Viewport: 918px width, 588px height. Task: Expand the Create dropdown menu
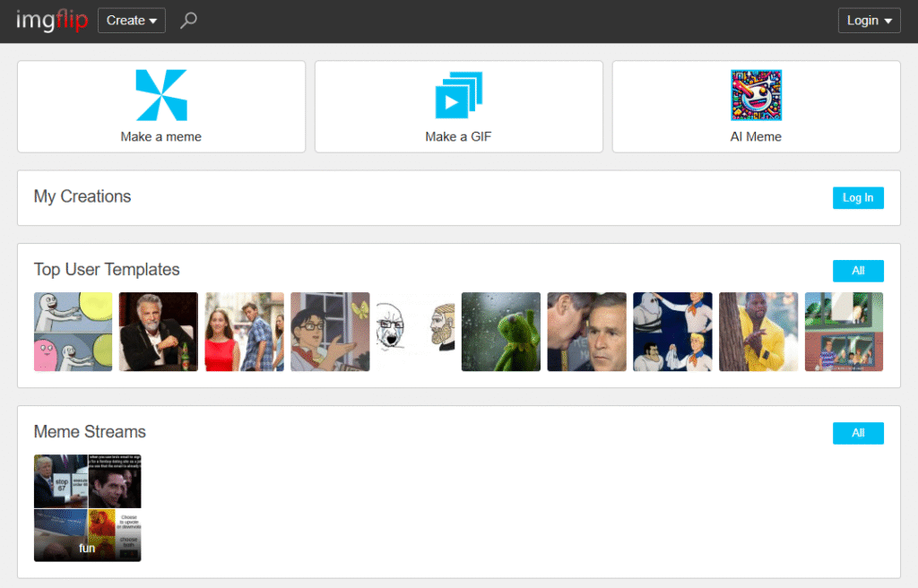coord(131,21)
